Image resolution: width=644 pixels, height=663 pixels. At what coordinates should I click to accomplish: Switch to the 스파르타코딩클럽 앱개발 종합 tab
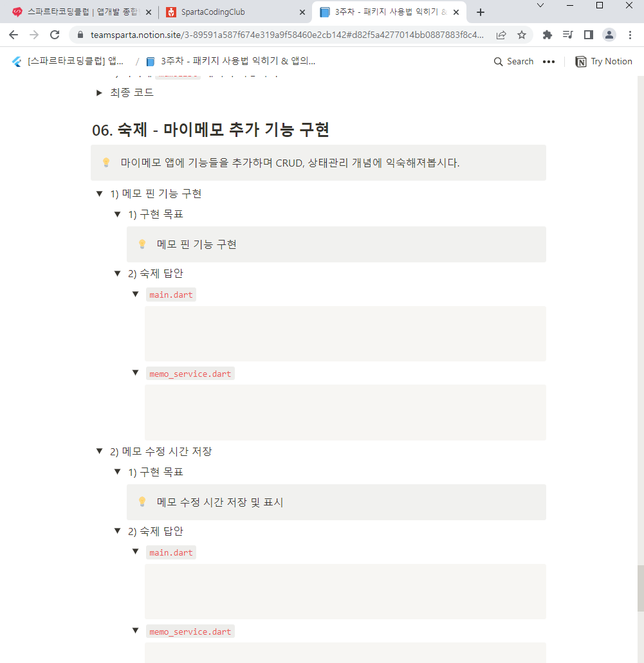(x=80, y=12)
